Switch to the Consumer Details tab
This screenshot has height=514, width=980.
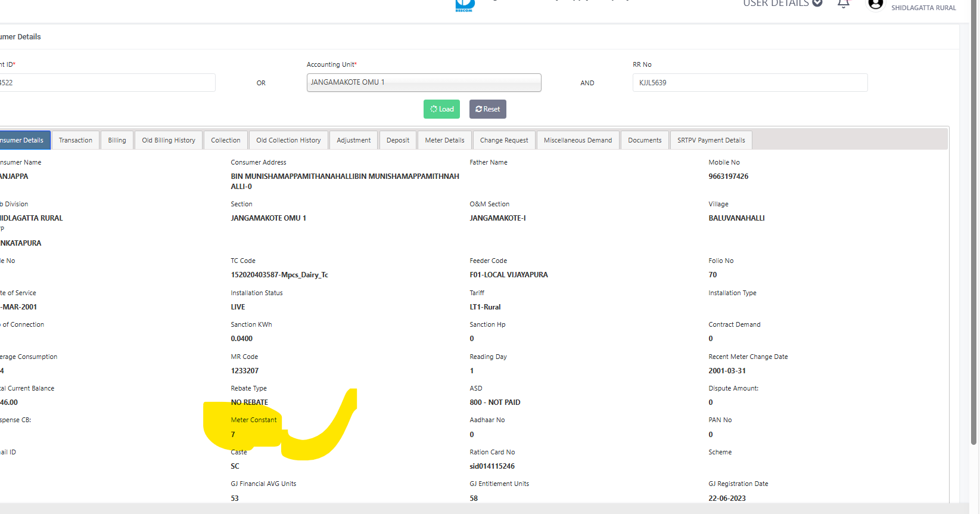24,141
